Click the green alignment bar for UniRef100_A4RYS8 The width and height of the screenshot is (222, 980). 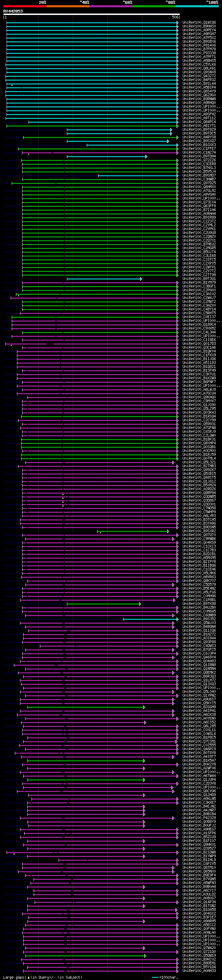pyautogui.click(x=101, y=137)
